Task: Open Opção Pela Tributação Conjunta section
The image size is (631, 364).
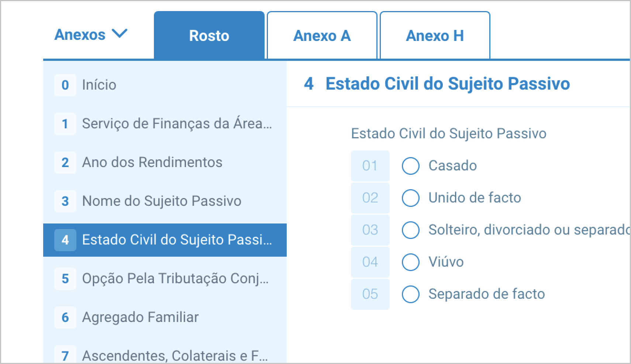Action: pos(175,279)
